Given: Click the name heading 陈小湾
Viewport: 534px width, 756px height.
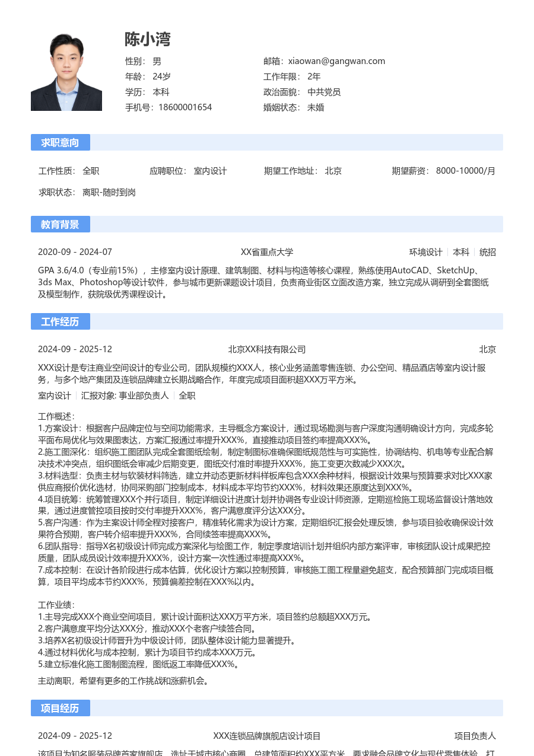Looking at the screenshot, I should pos(148,39).
